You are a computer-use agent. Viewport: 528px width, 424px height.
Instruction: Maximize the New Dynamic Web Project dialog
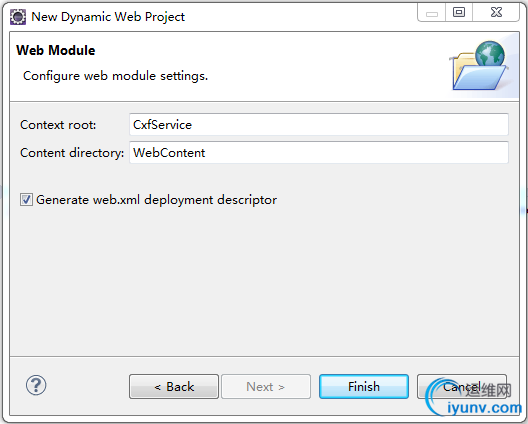(x=459, y=13)
